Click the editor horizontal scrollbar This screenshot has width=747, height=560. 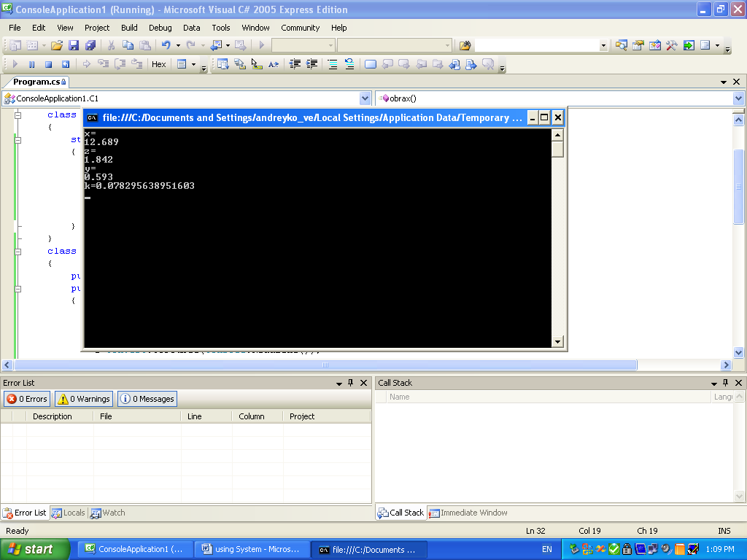(x=325, y=365)
